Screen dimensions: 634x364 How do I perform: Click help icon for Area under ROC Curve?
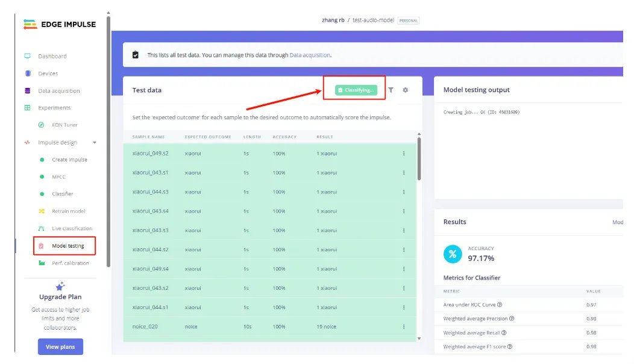pos(500,304)
